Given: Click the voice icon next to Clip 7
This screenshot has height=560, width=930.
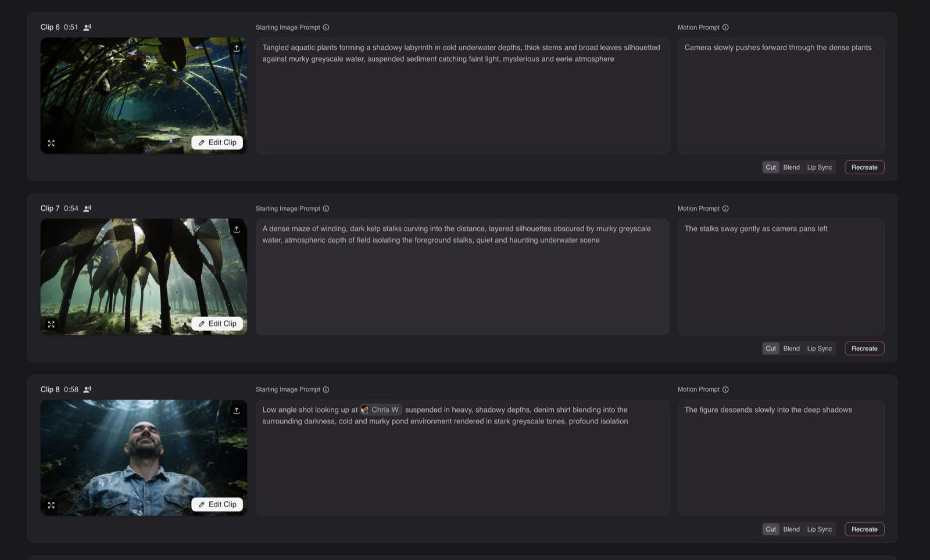Looking at the screenshot, I should tap(87, 209).
